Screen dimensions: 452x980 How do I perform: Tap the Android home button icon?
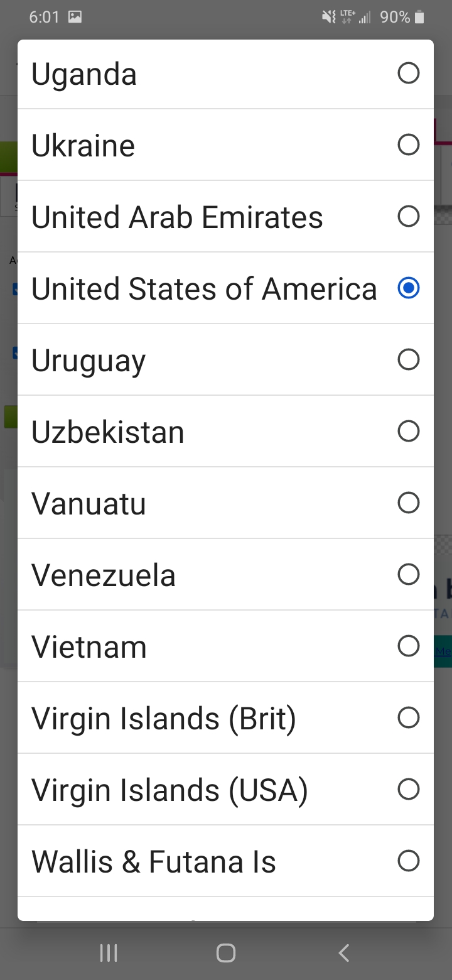point(225,953)
